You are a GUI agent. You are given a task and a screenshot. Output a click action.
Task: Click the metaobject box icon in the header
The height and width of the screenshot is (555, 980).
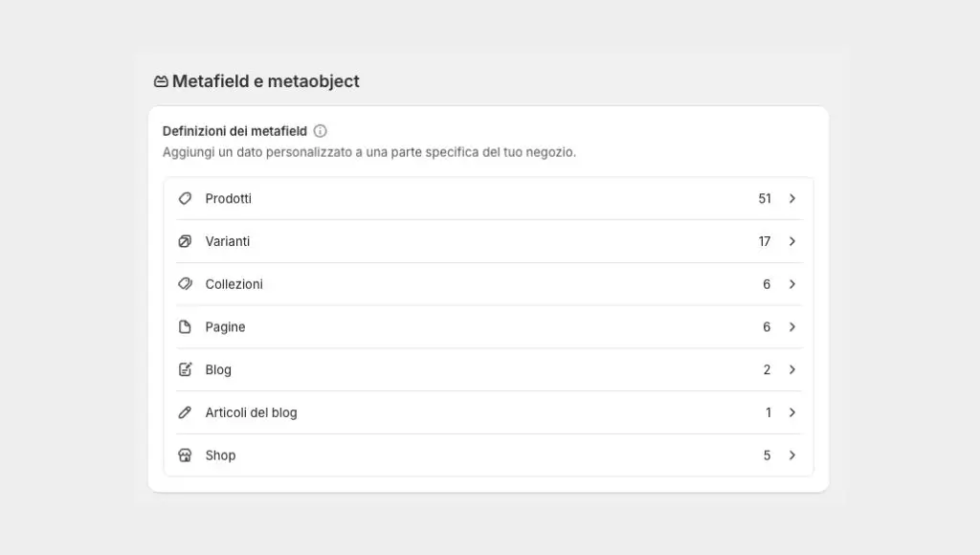click(x=161, y=81)
